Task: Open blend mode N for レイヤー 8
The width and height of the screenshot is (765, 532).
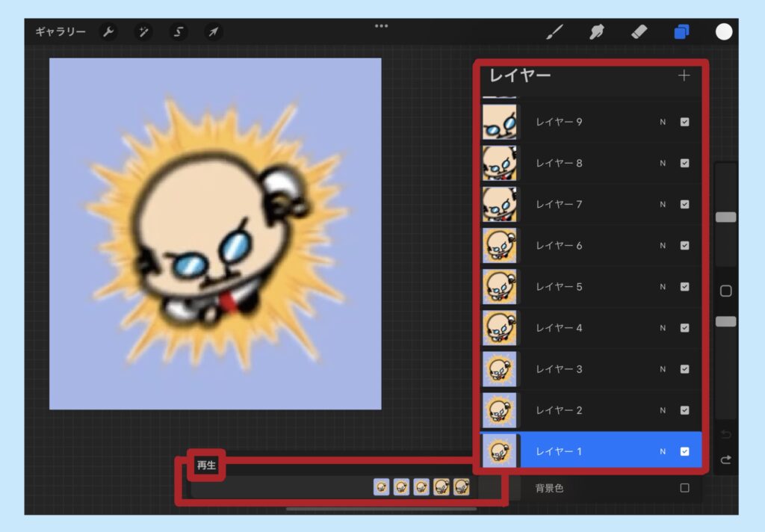Action: pos(663,163)
